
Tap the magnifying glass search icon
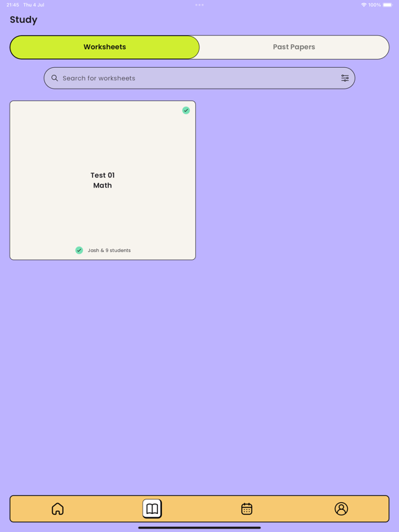[x=55, y=78]
